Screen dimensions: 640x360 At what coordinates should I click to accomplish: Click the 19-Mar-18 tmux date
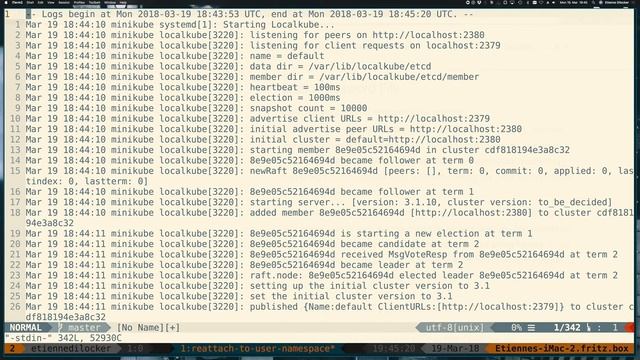456,349
